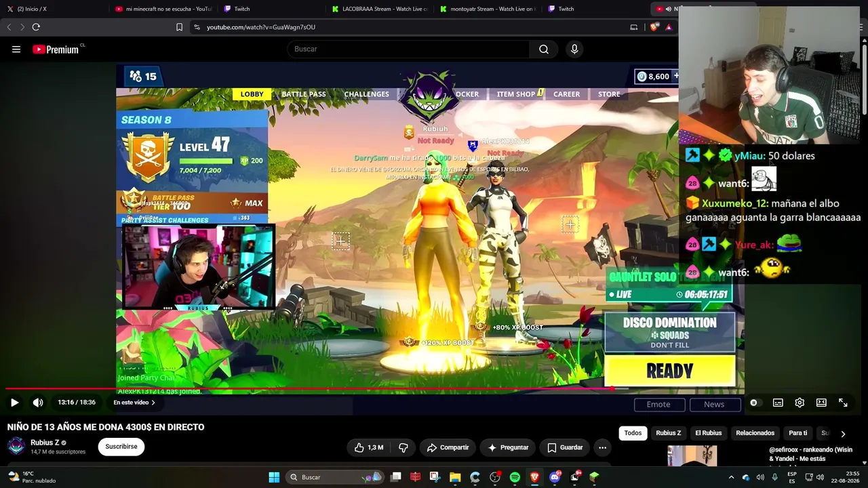
Task: Focus the YouTube Buscar search field
Action: pyautogui.click(x=409, y=49)
